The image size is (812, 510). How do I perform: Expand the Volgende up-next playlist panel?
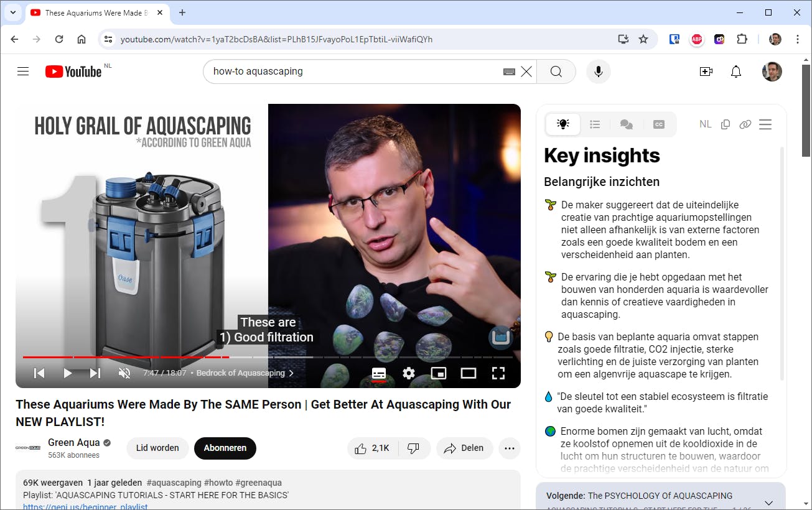[768, 503]
